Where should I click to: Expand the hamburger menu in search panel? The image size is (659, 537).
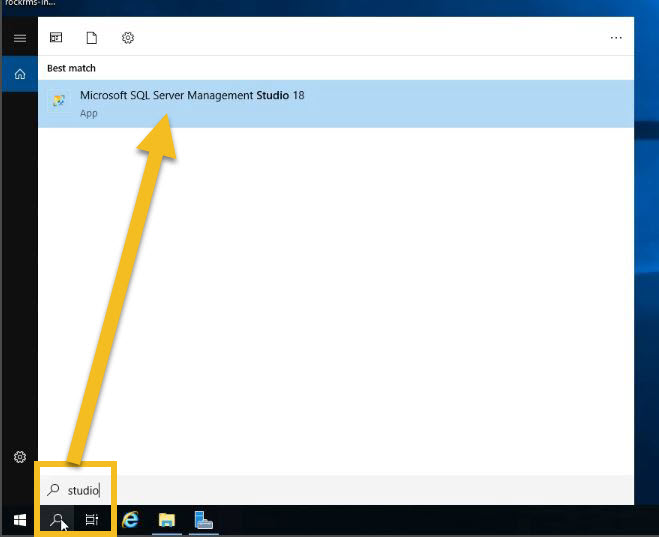point(20,38)
